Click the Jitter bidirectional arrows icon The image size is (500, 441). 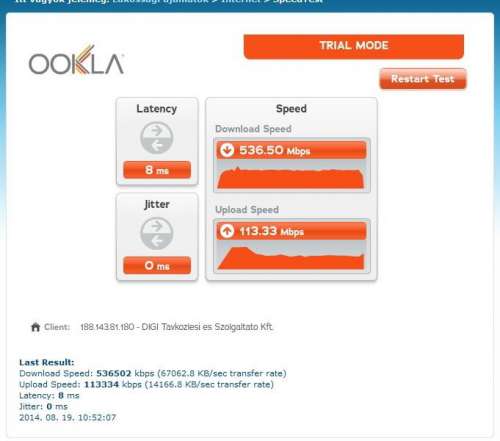click(157, 233)
